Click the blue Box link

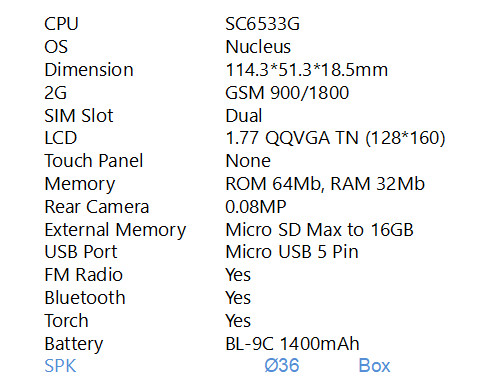pos(374,366)
